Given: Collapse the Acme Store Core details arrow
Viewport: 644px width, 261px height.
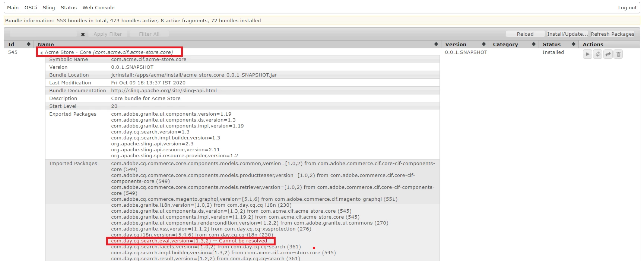Looking at the screenshot, I should (41, 53).
